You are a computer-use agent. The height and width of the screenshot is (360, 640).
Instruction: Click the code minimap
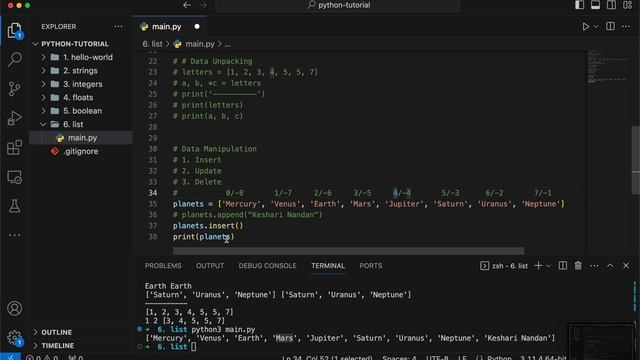pos(607,67)
